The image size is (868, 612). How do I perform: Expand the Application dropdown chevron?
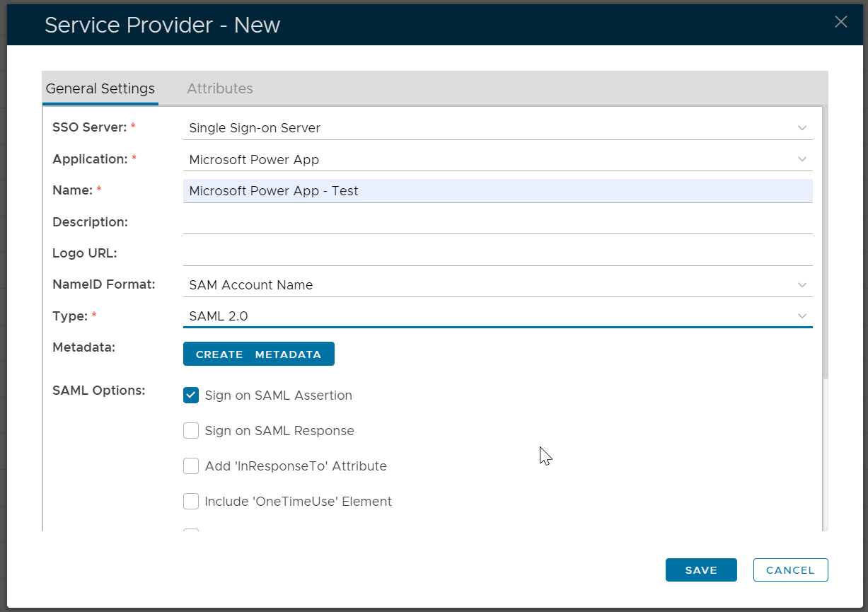click(x=802, y=159)
